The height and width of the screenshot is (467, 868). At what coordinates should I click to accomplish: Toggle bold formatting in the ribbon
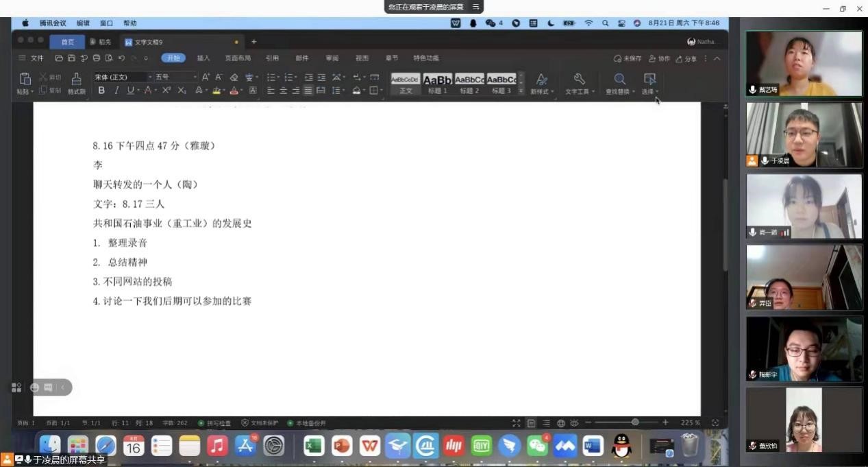(101, 91)
